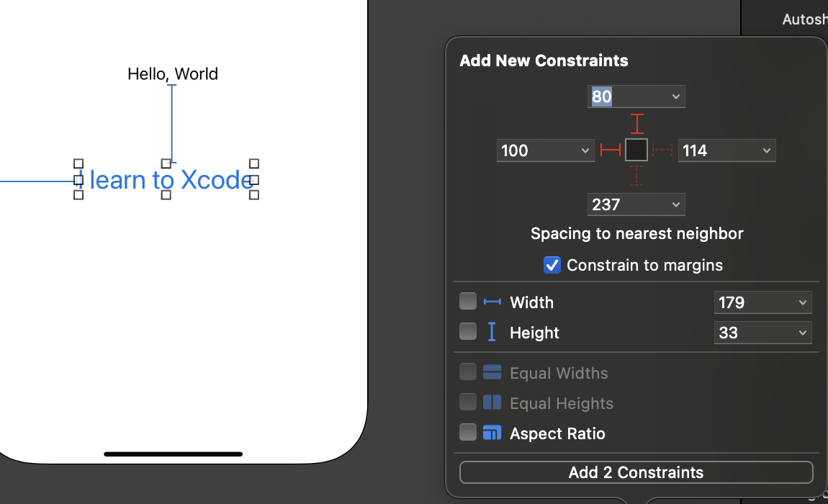Toggle the leading spacing constraint strut

[611, 150]
